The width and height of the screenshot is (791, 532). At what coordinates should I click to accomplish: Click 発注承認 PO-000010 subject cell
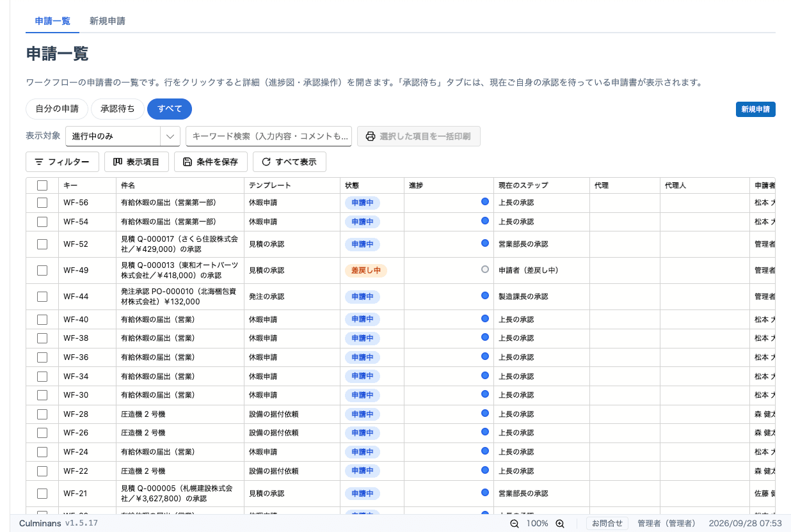click(179, 297)
